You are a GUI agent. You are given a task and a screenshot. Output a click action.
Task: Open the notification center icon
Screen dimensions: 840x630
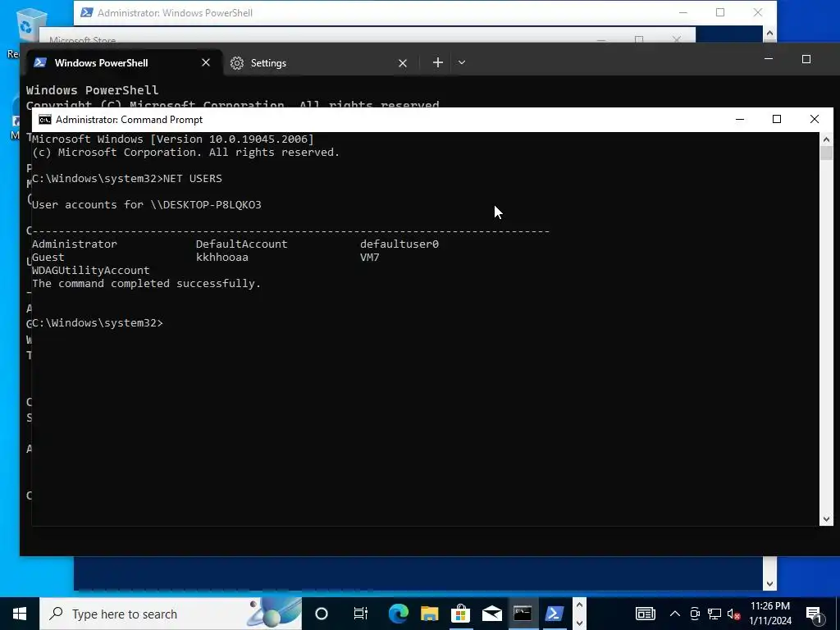pos(815,614)
